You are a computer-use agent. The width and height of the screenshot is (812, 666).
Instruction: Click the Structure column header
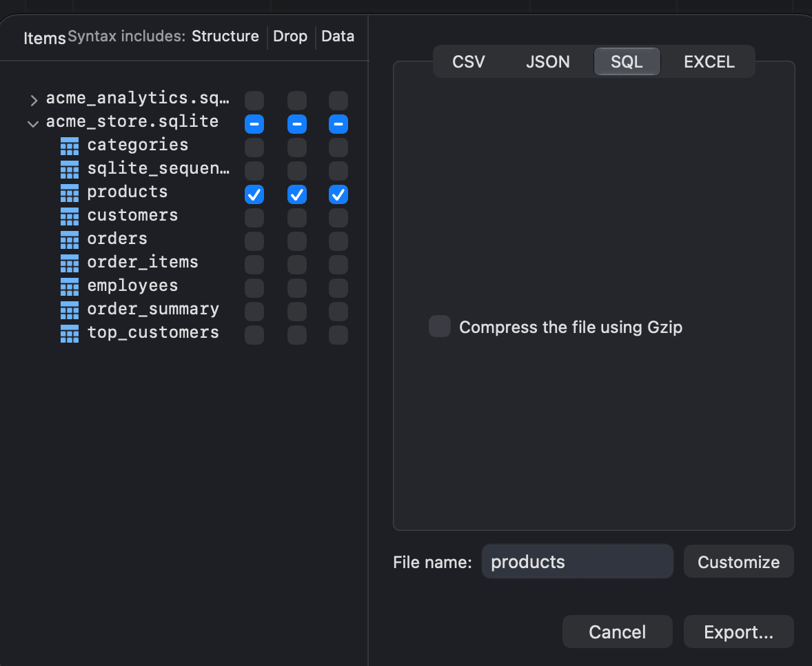click(225, 37)
